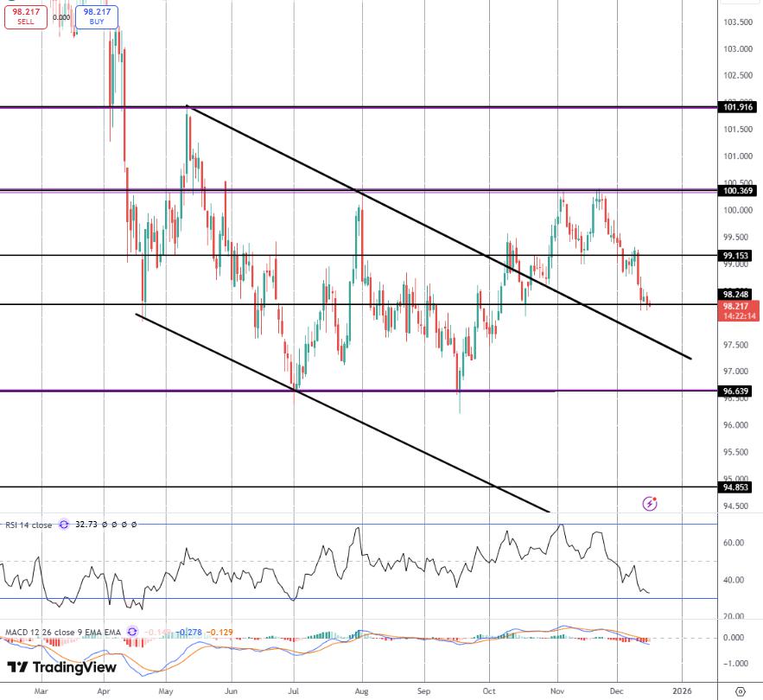Click the red current price 98.217 countdown label

(738, 310)
